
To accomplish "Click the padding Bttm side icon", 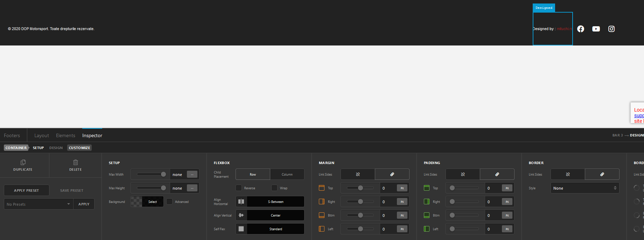I will pos(427,215).
